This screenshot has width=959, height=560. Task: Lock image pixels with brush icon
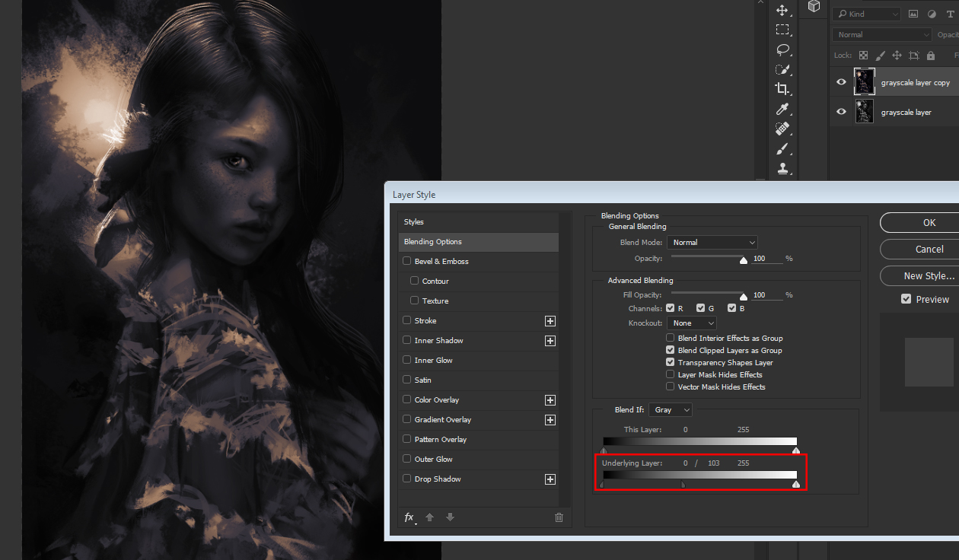point(880,56)
